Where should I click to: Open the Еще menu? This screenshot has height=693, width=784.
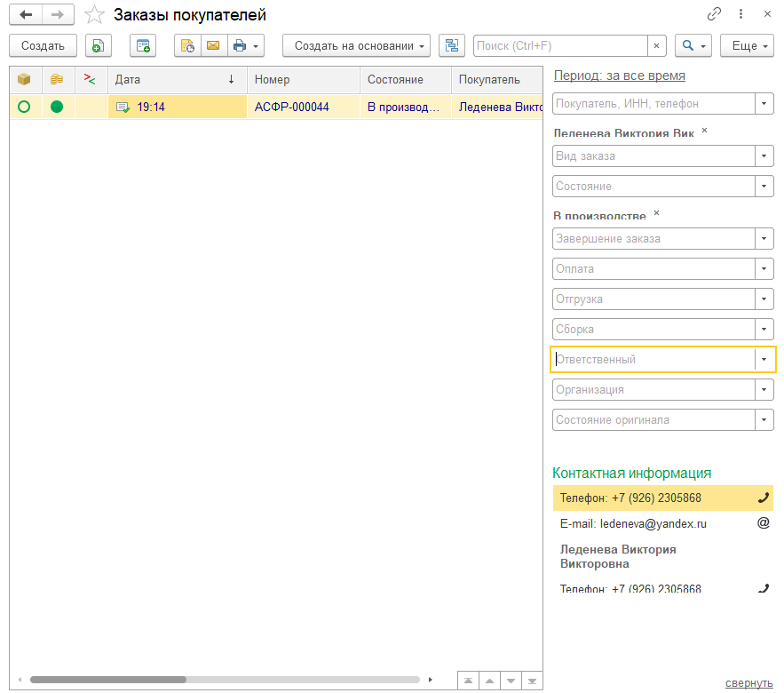(747, 46)
